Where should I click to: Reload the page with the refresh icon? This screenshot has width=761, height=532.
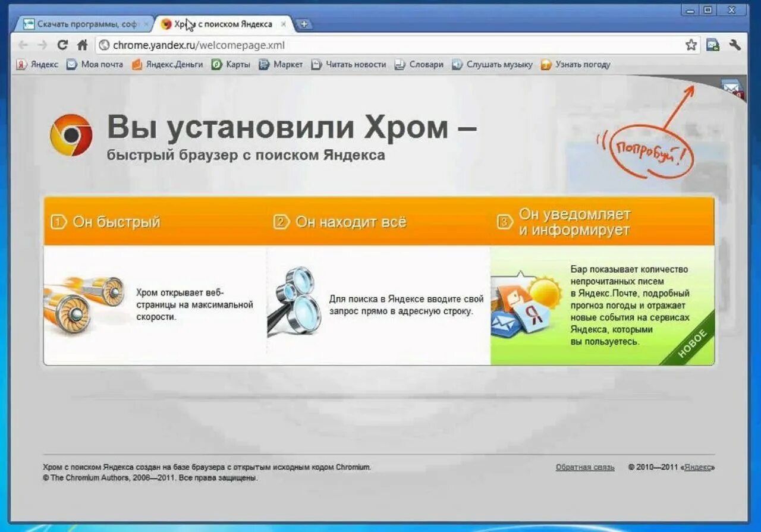click(x=62, y=45)
